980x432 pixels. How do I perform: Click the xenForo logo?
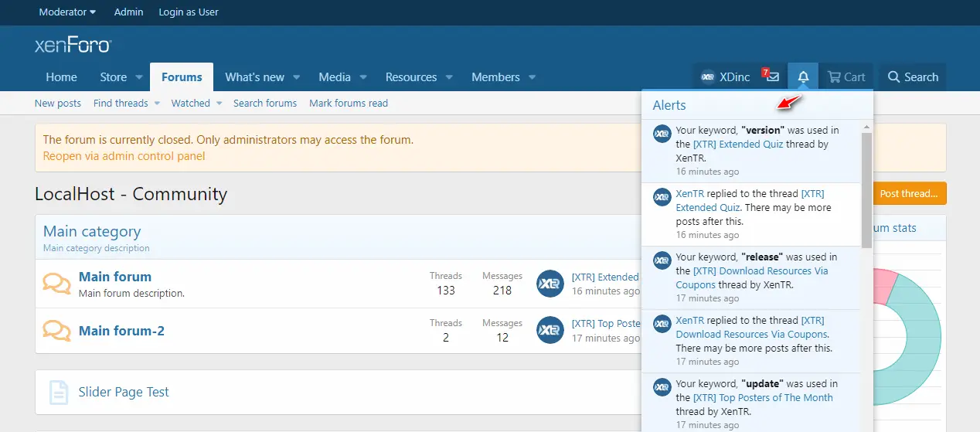pos(73,44)
